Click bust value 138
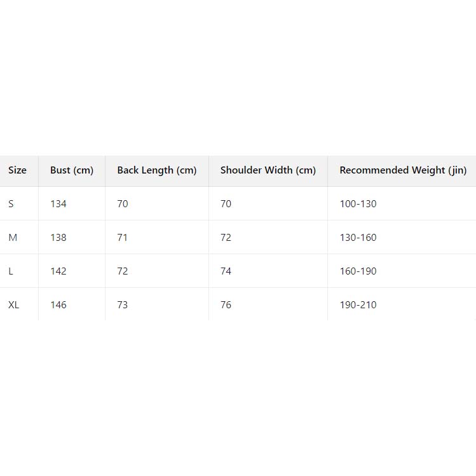476x476 pixels. [58, 238]
